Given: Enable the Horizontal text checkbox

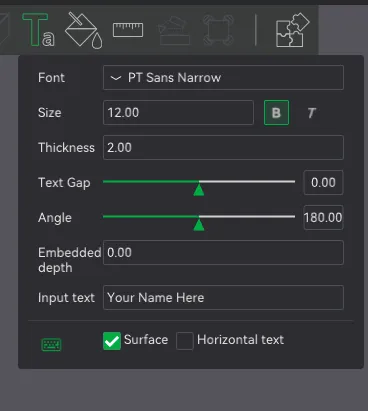Looking at the screenshot, I should (x=185, y=341).
